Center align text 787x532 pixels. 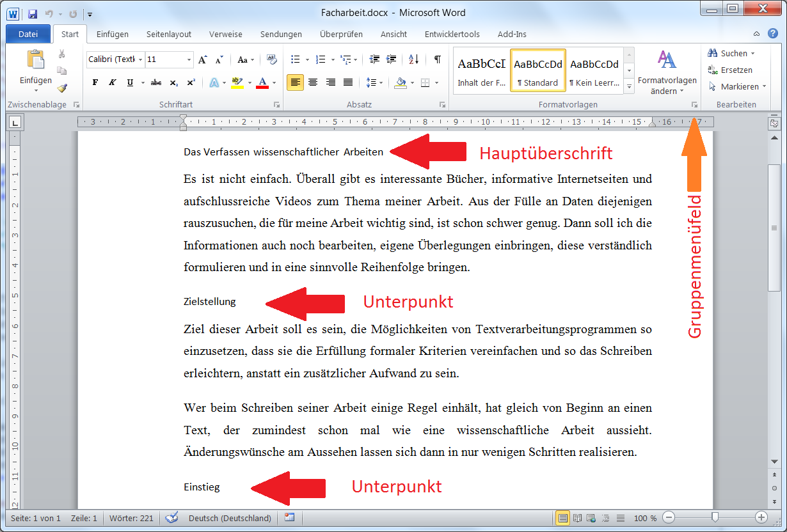click(x=313, y=82)
